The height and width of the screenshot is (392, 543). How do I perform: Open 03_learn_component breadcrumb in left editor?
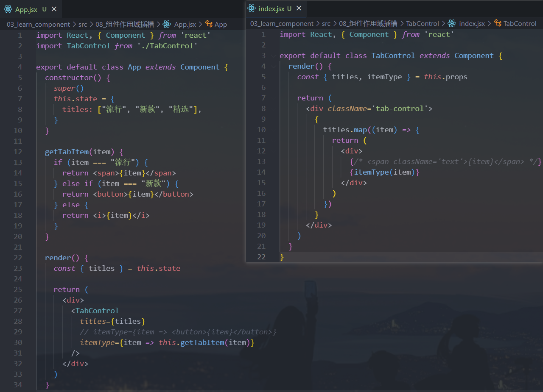click(38, 25)
